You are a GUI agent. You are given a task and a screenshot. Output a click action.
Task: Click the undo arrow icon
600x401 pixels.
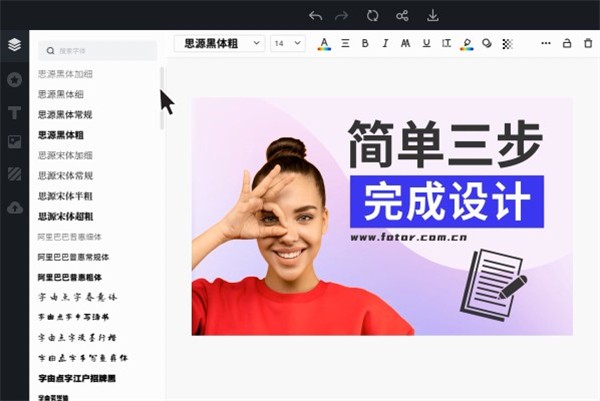(315, 16)
